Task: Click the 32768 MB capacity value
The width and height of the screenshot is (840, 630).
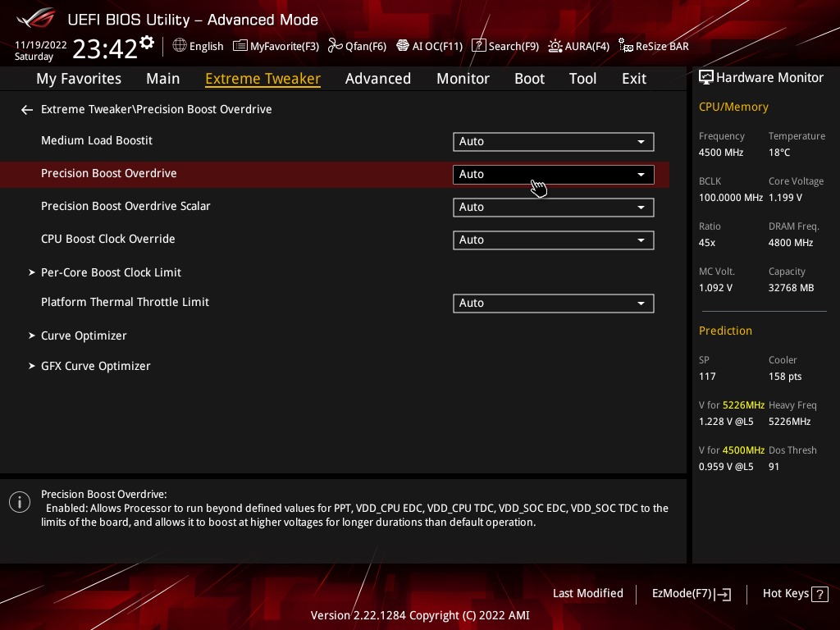Action: pos(792,288)
